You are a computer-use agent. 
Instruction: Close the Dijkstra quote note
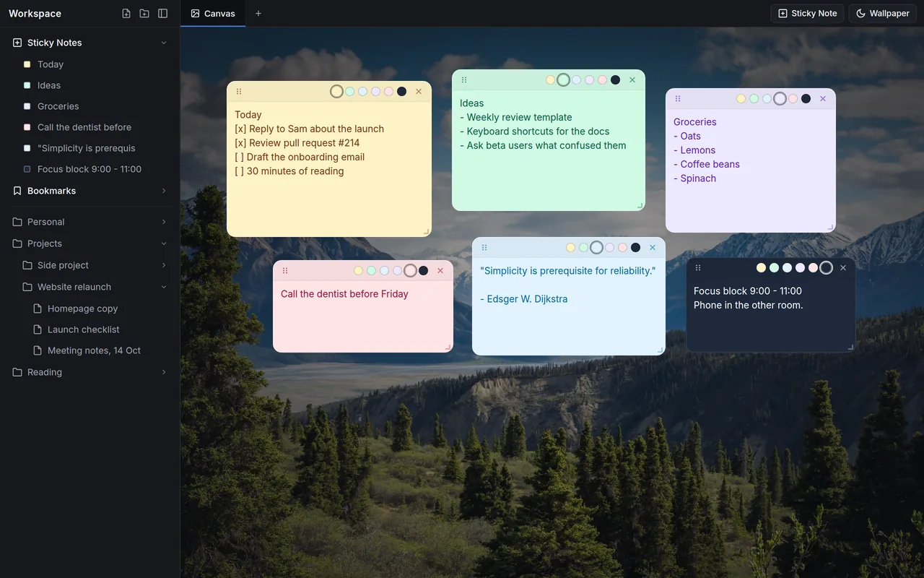(653, 248)
